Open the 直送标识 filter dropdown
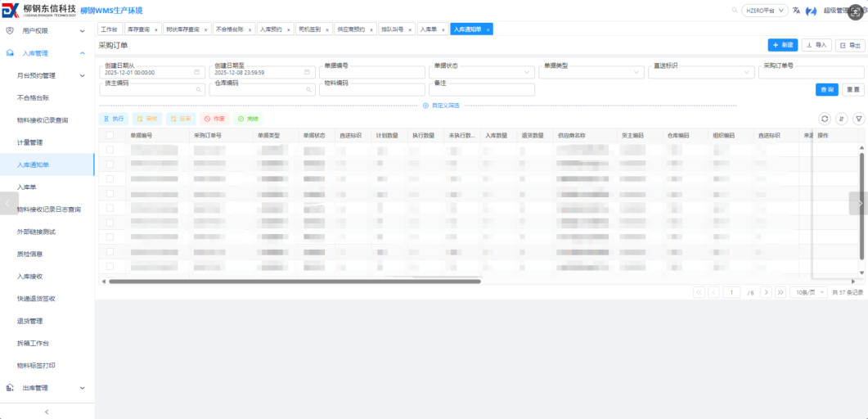This screenshot has height=419, width=868. tap(701, 73)
